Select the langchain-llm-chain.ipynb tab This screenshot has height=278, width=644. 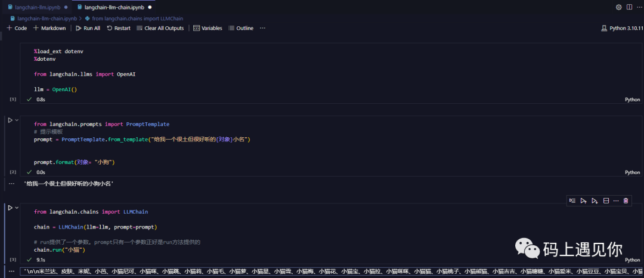pos(114,7)
